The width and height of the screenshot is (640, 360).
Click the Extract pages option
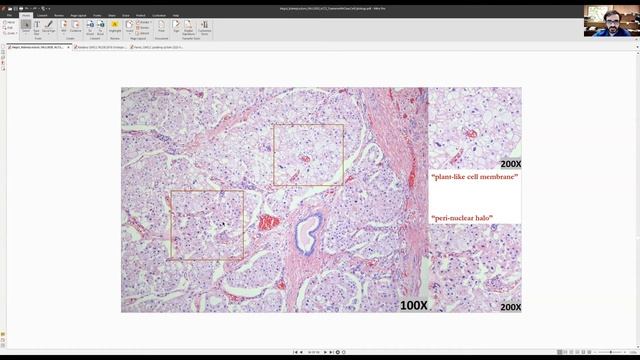click(x=143, y=33)
